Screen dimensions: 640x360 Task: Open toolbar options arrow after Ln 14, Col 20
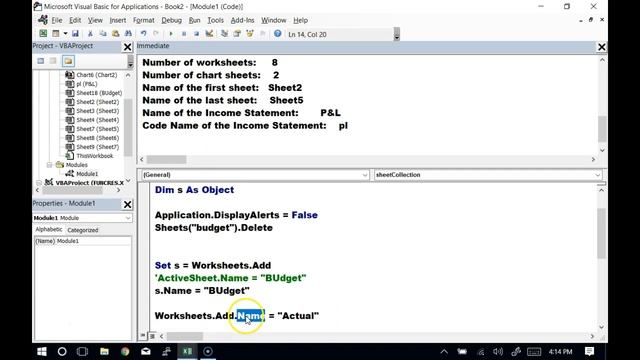pos(397,35)
